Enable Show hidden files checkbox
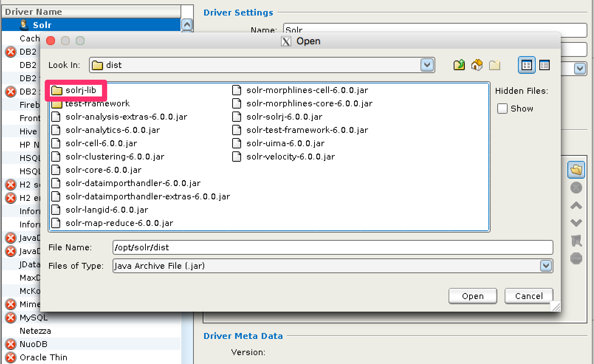This screenshot has width=594, height=364. click(x=502, y=109)
